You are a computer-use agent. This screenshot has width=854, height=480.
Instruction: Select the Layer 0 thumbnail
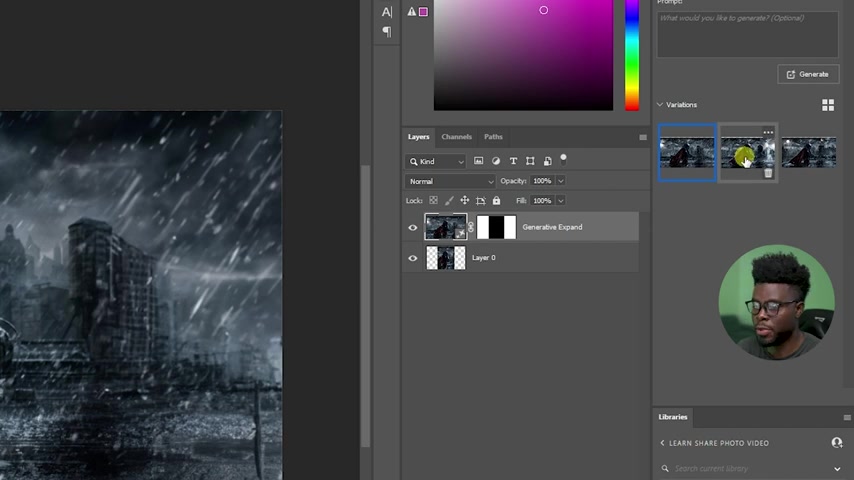(446, 258)
